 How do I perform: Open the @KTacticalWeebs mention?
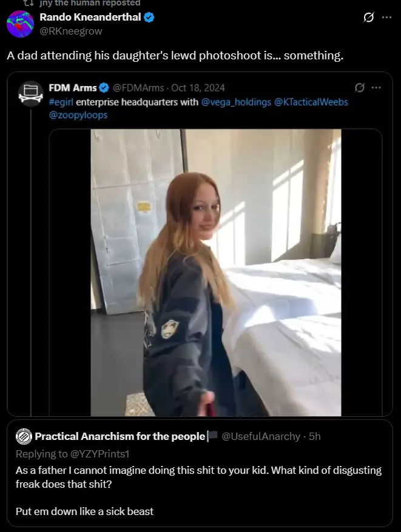(x=311, y=102)
